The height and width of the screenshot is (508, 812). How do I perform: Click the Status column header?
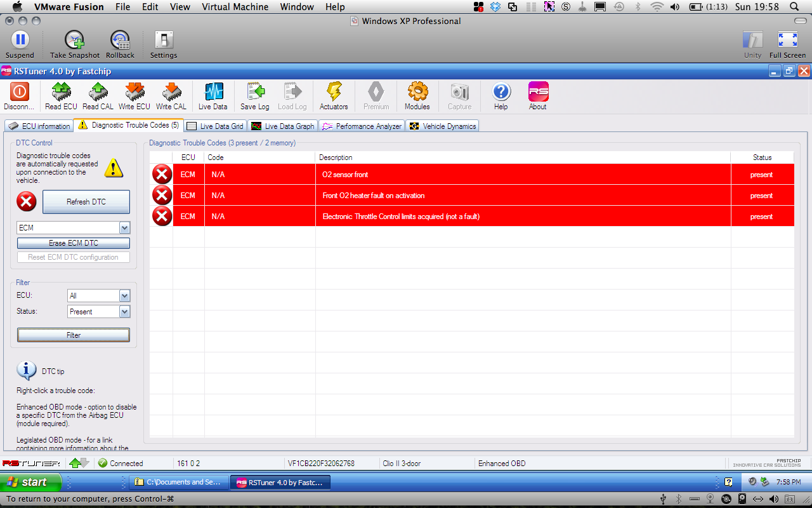[762, 157]
